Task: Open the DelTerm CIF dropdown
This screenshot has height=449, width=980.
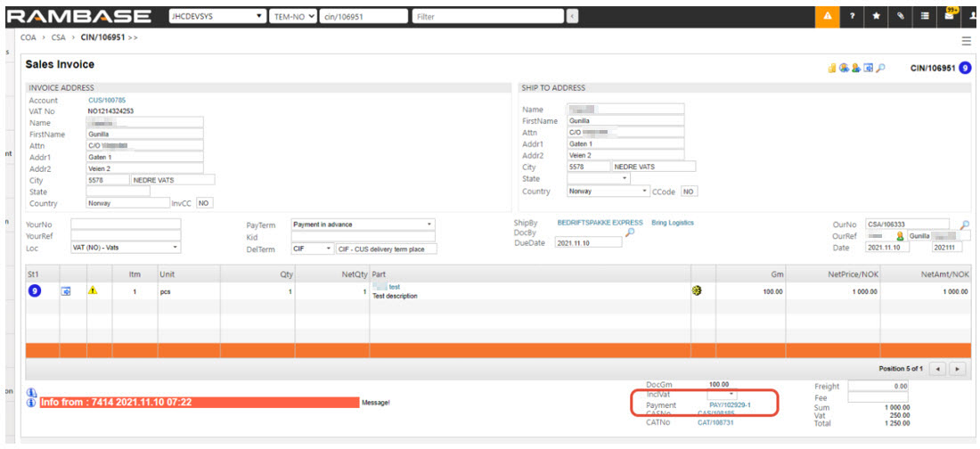Action: (x=329, y=249)
